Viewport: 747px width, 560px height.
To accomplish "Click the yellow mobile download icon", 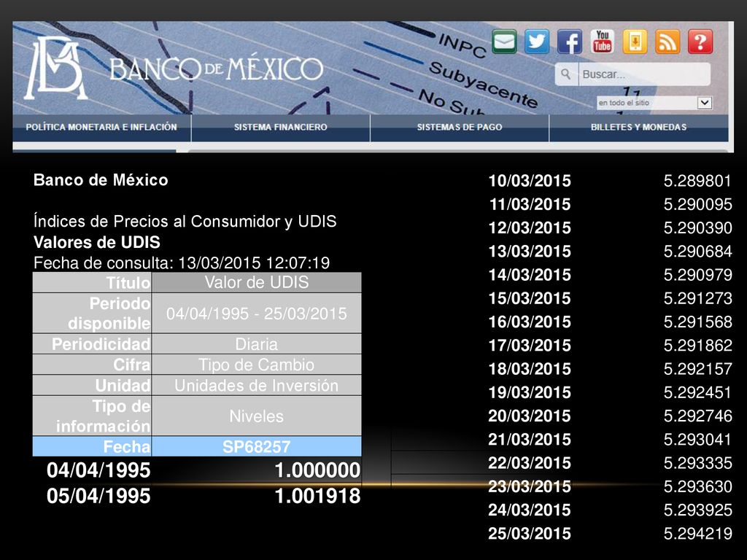I will [635, 42].
